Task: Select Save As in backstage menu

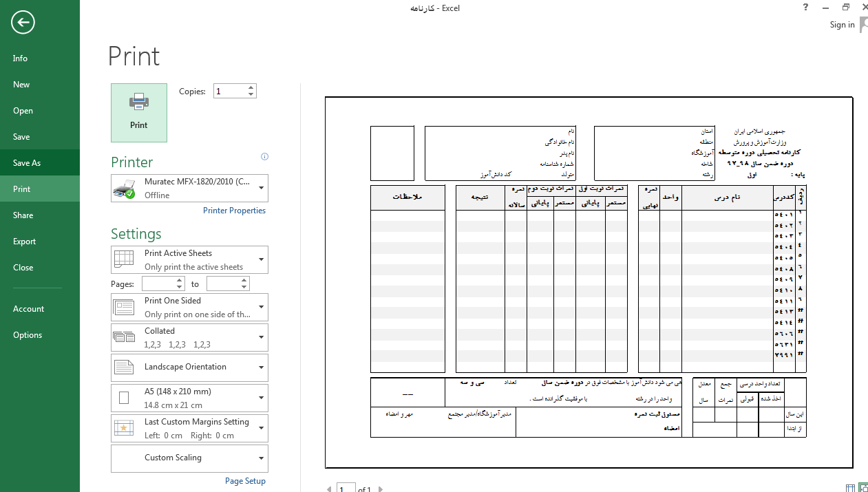Action: pyautogui.click(x=40, y=163)
